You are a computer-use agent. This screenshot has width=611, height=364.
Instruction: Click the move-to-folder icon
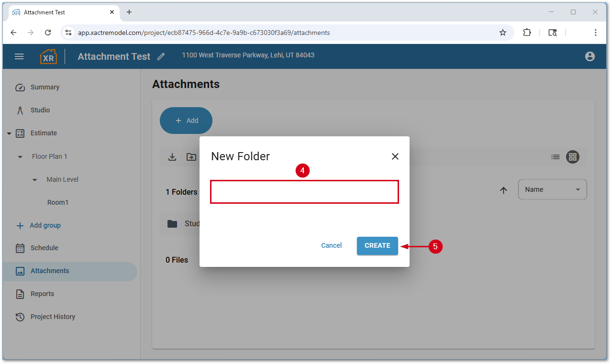[191, 157]
